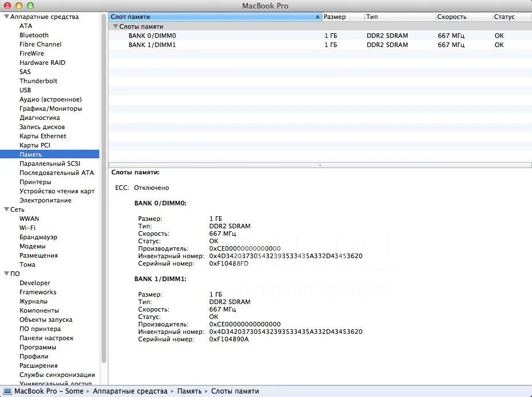Select Журналы entry

tap(34, 301)
